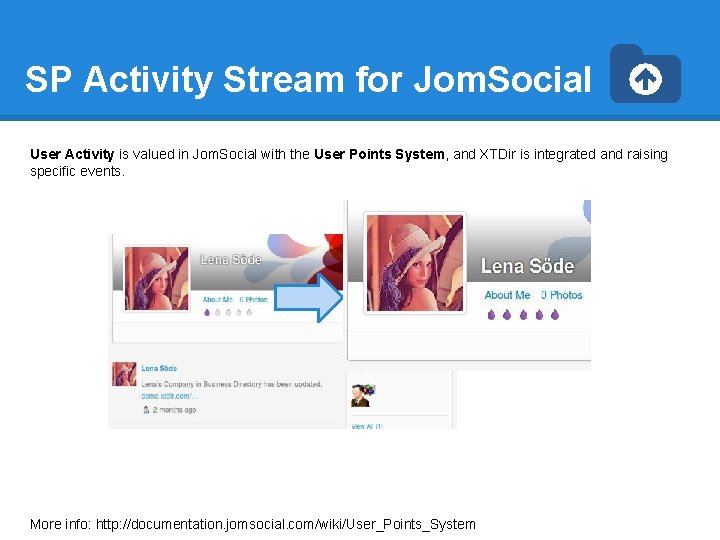Click the businessman friend avatar icon

coord(363,395)
